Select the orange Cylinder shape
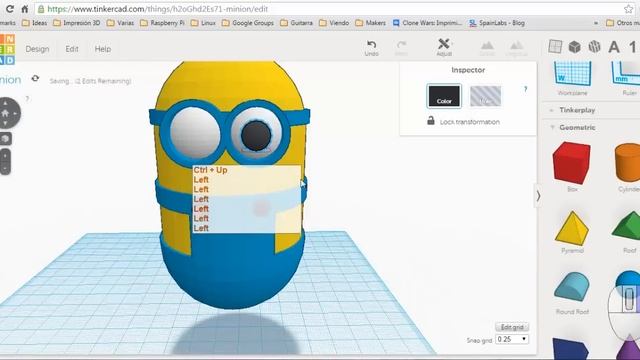640x360 pixels. tap(628, 162)
